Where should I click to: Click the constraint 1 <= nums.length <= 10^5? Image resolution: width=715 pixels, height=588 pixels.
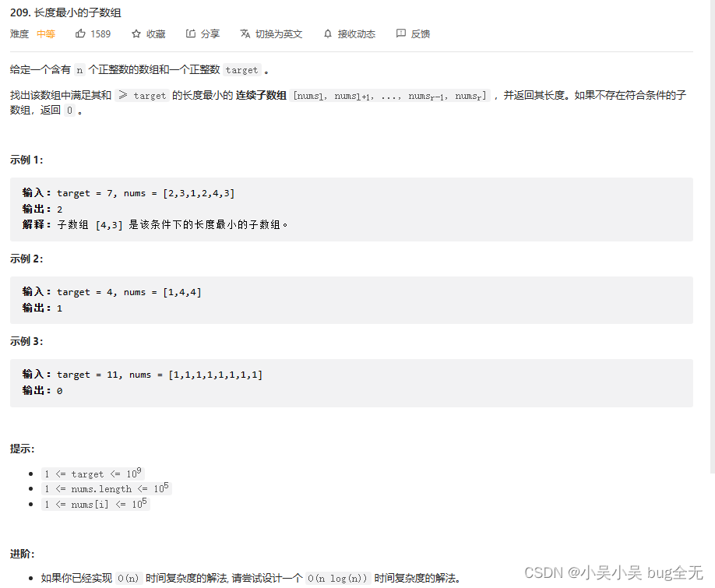pyautogui.click(x=107, y=488)
